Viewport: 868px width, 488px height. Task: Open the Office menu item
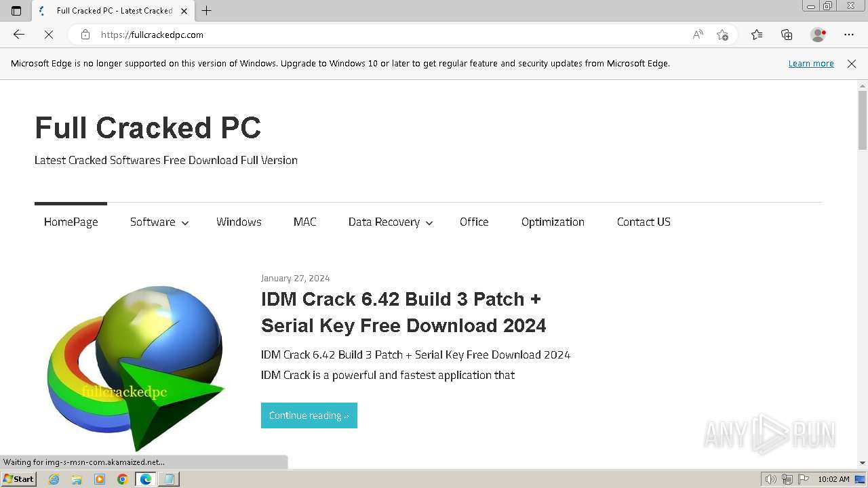[474, 222]
